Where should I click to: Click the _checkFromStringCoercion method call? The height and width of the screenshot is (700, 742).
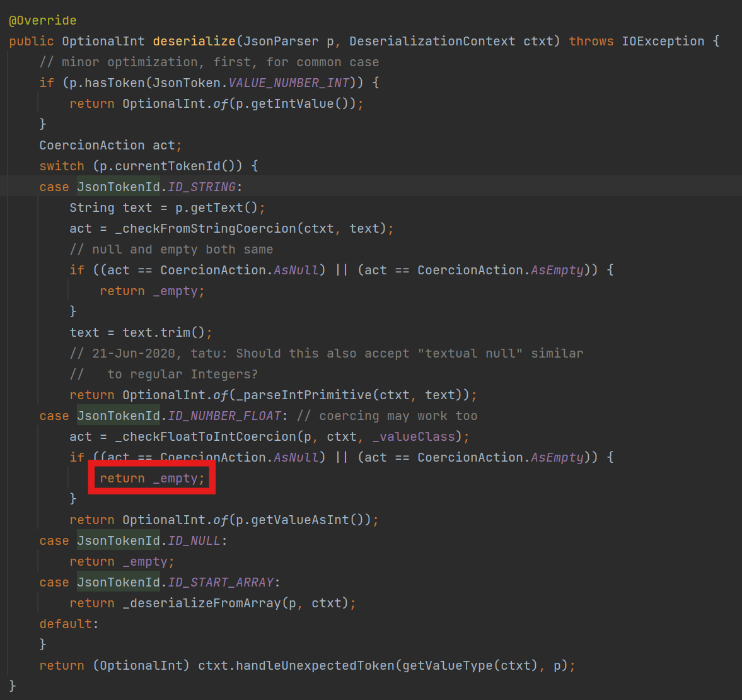tap(206, 228)
